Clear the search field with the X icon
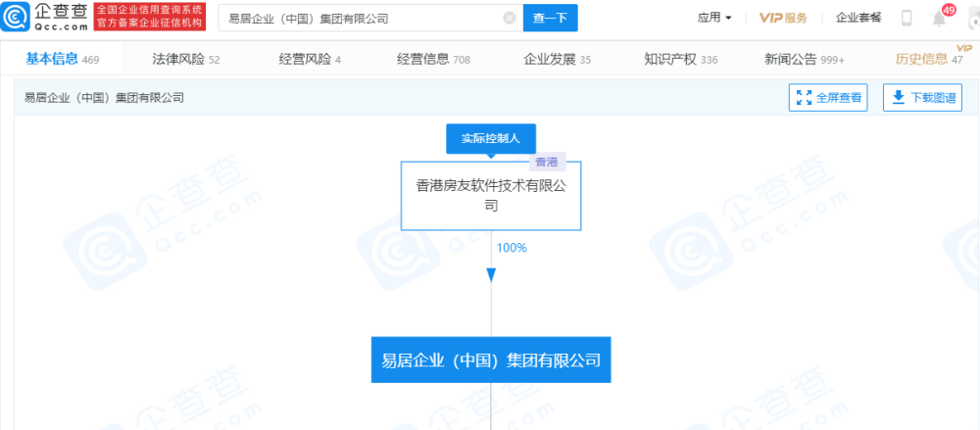 [x=510, y=19]
